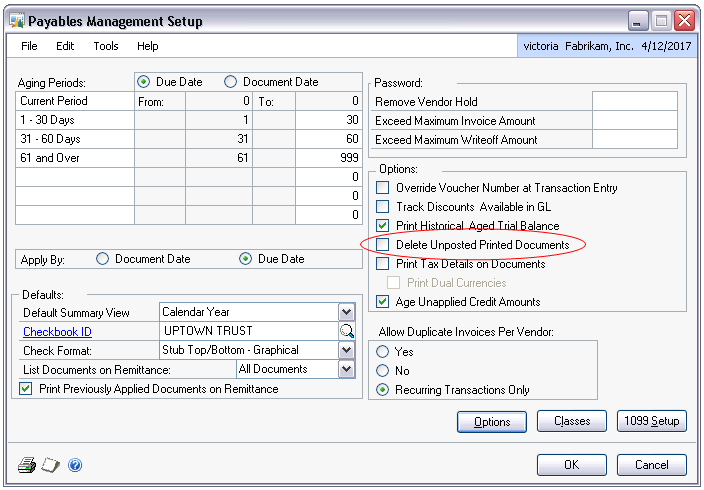Click the Checkbook ID lookup magnifier icon
Image resolution: width=704 pixels, height=490 pixels.
tap(346, 331)
